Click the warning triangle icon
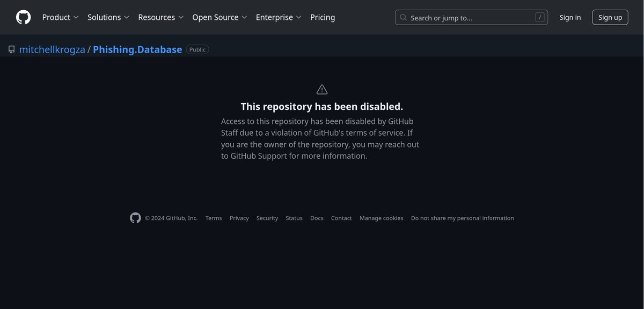 pos(322,89)
